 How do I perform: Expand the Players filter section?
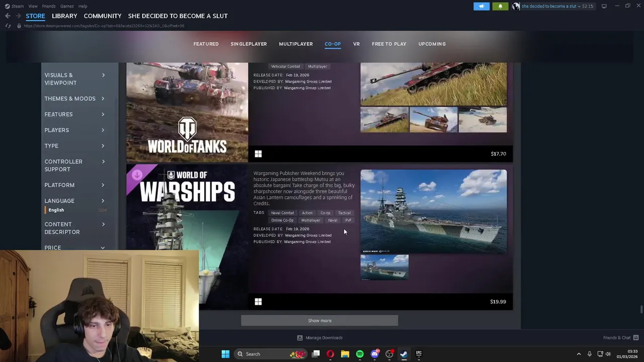coord(75,130)
